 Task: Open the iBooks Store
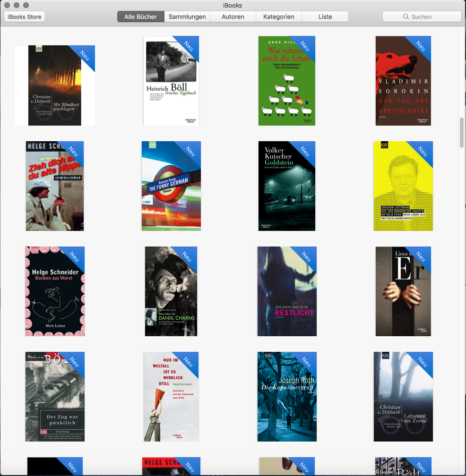click(25, 17)
